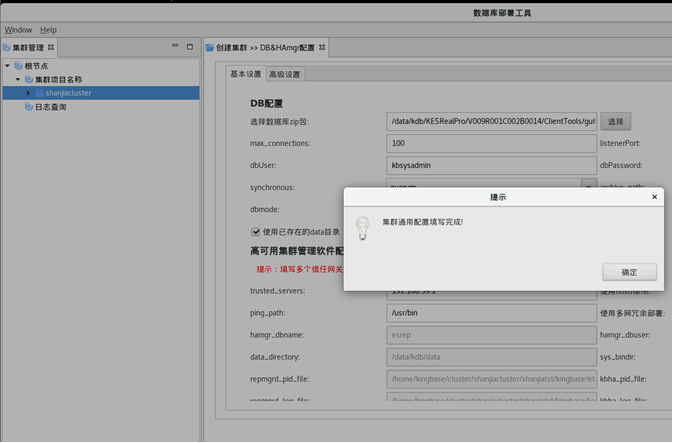Click the ping_path input field

491,313
